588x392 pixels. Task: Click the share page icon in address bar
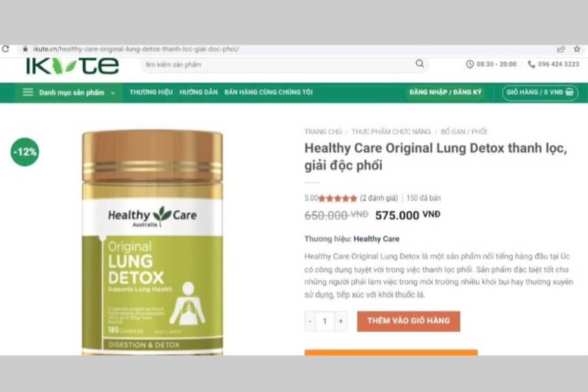point(561,49)
